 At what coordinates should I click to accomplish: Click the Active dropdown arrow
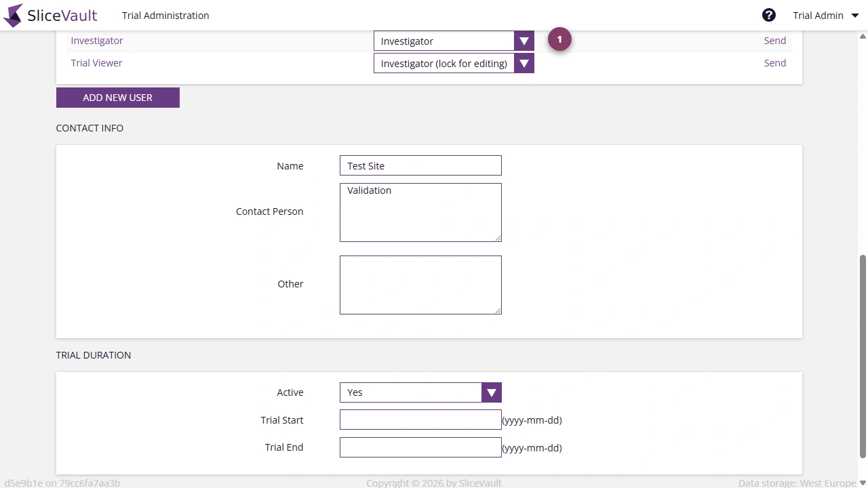coord(491,392)
